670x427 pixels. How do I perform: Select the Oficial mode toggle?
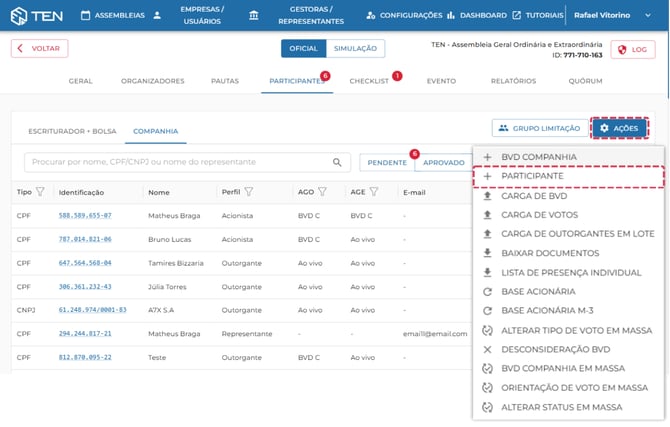[x=303, y=49]
